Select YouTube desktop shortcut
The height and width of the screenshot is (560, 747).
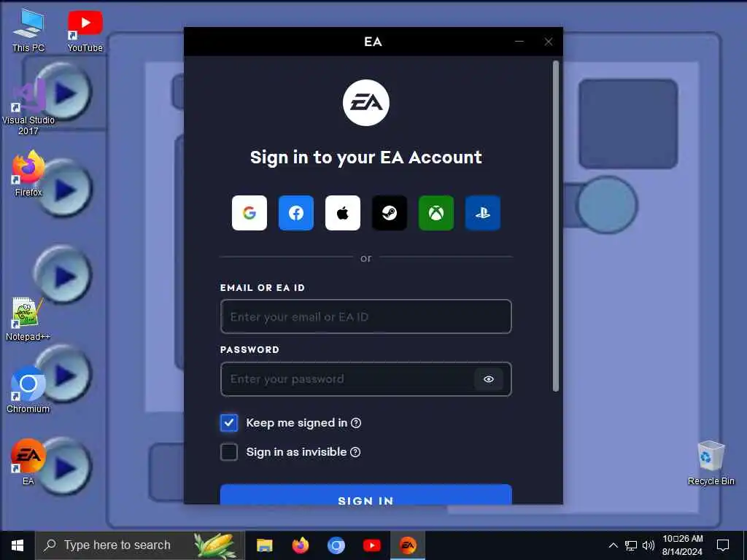(85, 31)
